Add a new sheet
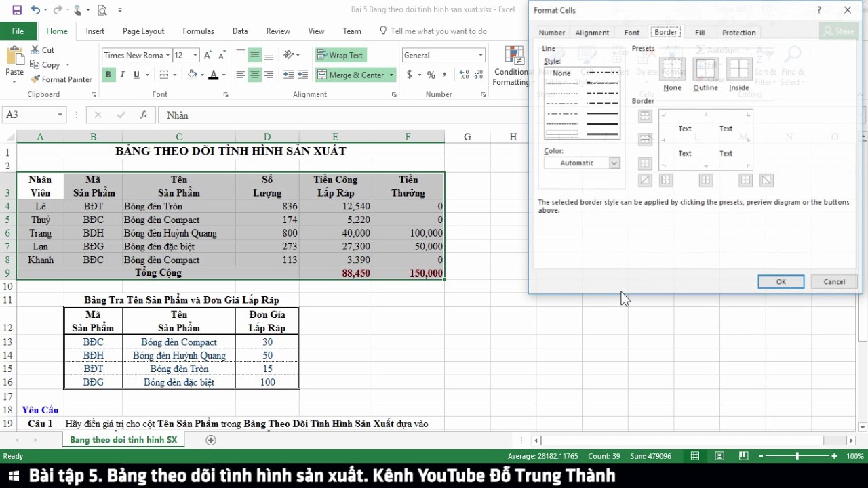The image size is (868, 488). (x=211, y=440)
